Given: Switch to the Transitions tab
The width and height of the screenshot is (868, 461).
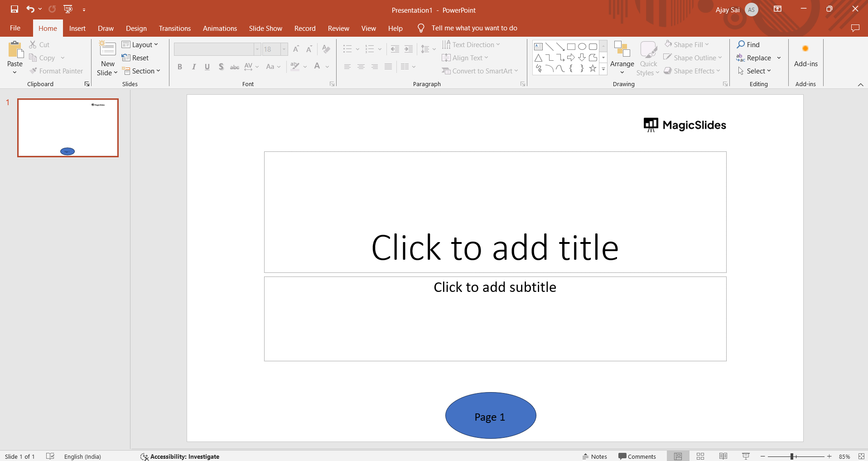Looking at the screenshot, I should pos(174,28).
